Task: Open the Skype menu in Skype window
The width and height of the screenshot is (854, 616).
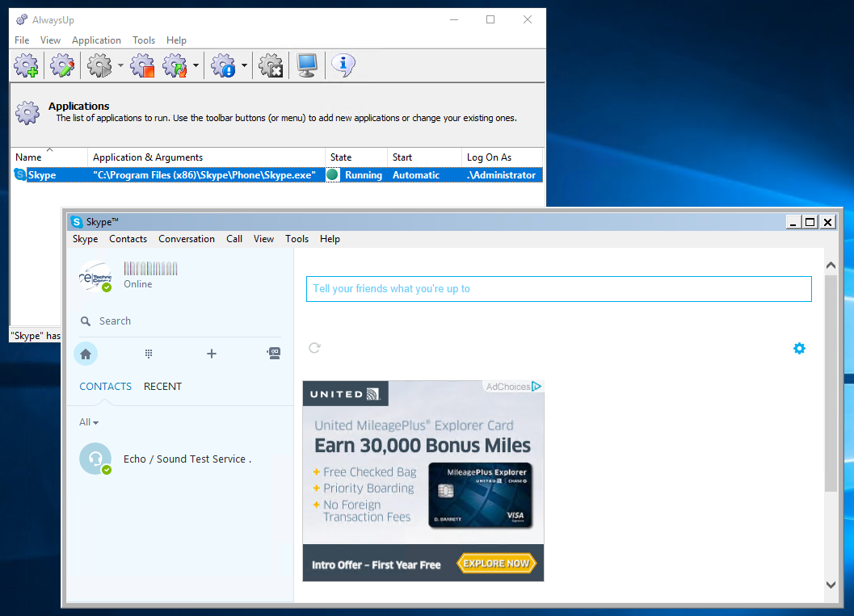Action: click(x=86, y=239)
